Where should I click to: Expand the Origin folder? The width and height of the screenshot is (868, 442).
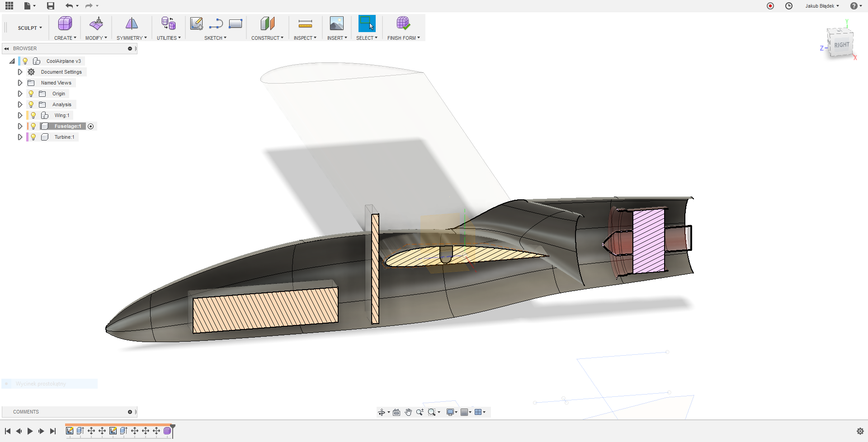coord(20,94)
